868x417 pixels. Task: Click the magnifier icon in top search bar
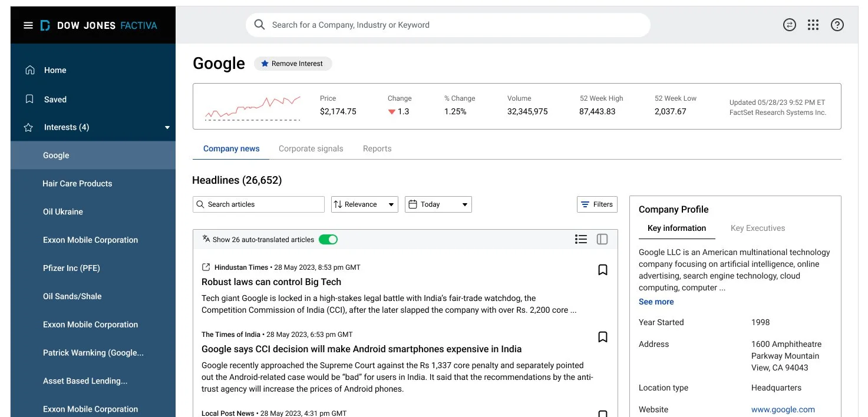tap(259, 25)
